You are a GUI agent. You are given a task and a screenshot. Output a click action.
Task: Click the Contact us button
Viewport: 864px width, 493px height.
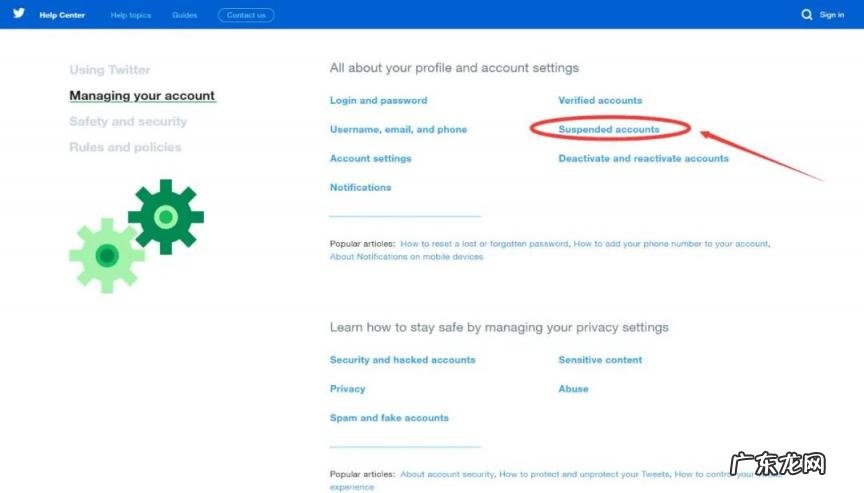(246, 15)
